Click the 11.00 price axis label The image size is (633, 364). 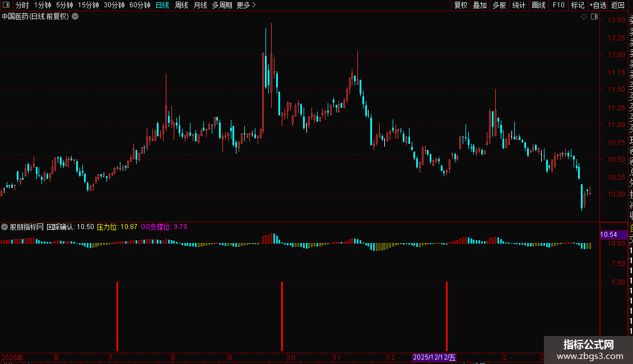tap(616, 125)
